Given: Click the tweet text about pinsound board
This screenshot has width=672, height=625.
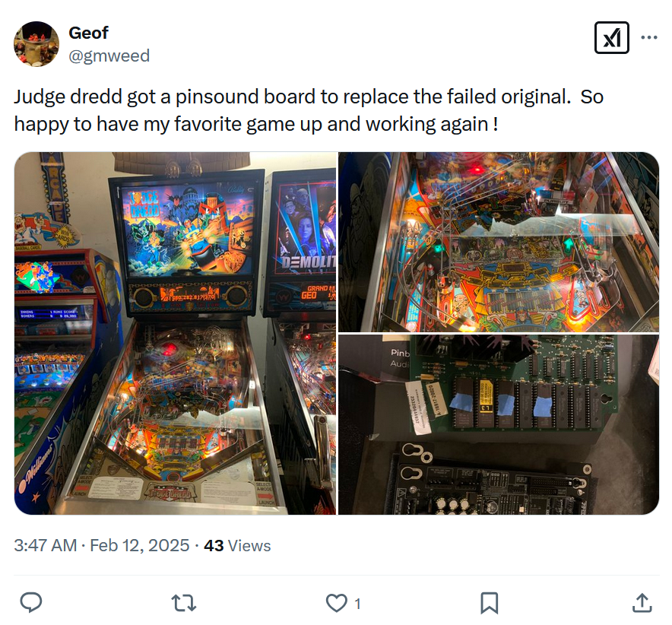Looking at the screenshot, I should [x=309, y=110].
